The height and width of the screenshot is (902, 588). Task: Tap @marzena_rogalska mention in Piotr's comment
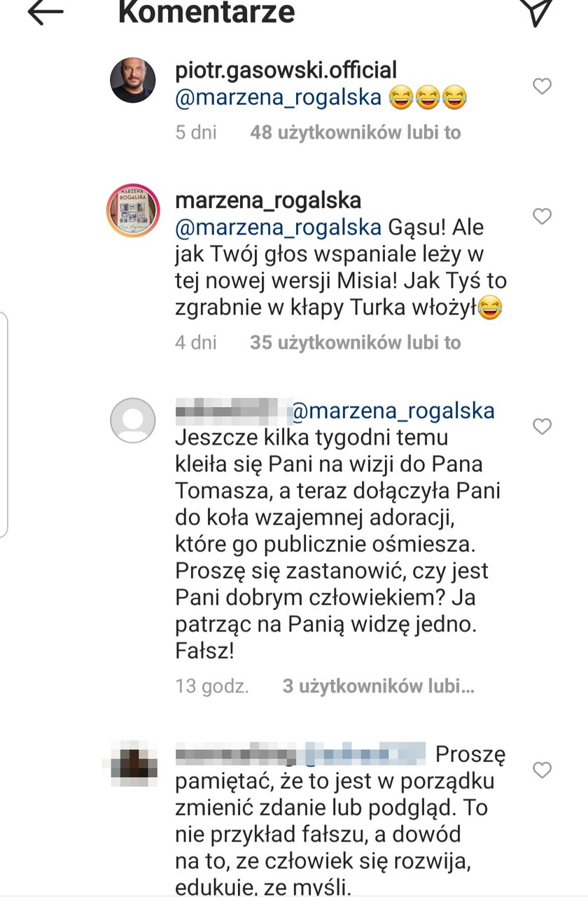click(279, 97)
